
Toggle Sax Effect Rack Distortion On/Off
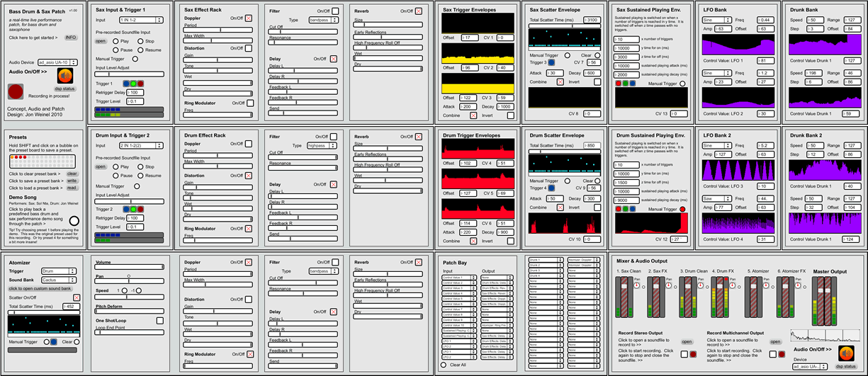point(248,48)
